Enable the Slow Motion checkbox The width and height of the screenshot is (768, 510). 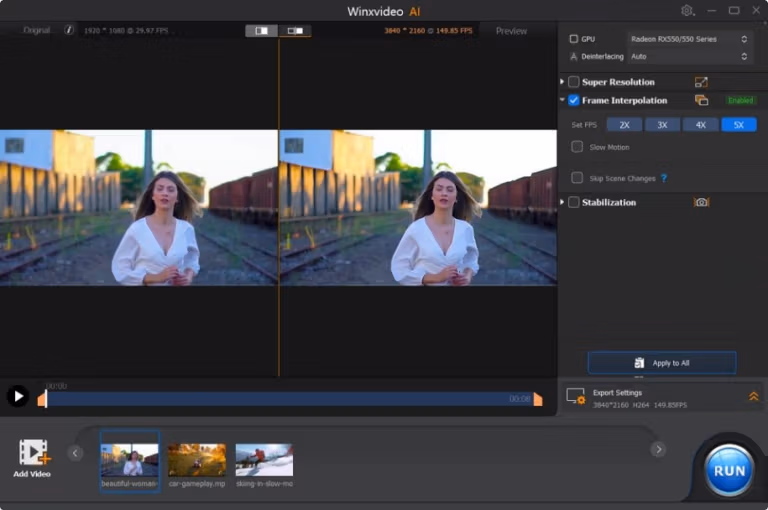pos(577,146)
